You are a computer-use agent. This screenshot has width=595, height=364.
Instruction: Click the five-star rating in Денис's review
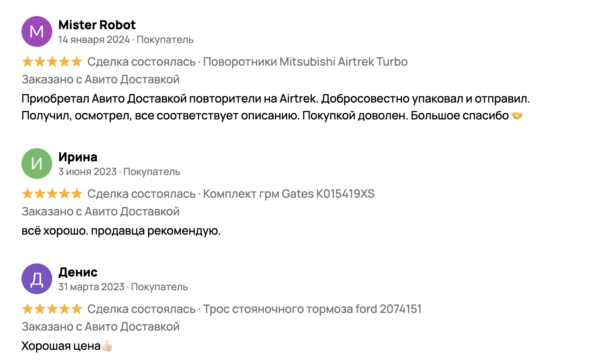point(52,309)
